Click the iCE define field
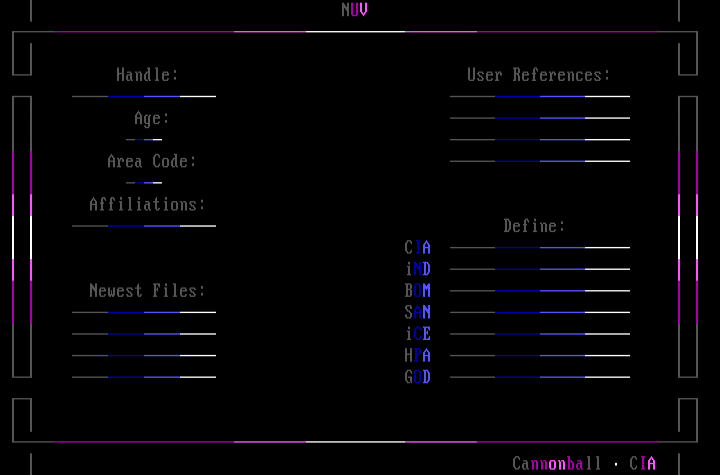This screenshot has height=475, width=720. (540, 334)
